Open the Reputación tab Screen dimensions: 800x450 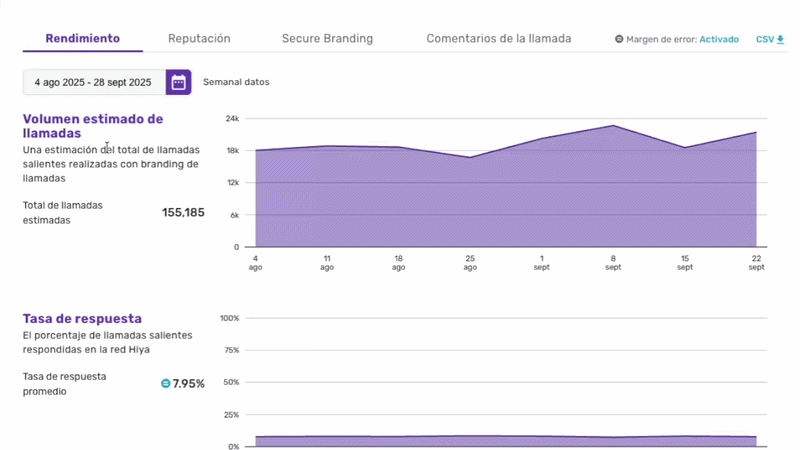(x=199, y=39)
